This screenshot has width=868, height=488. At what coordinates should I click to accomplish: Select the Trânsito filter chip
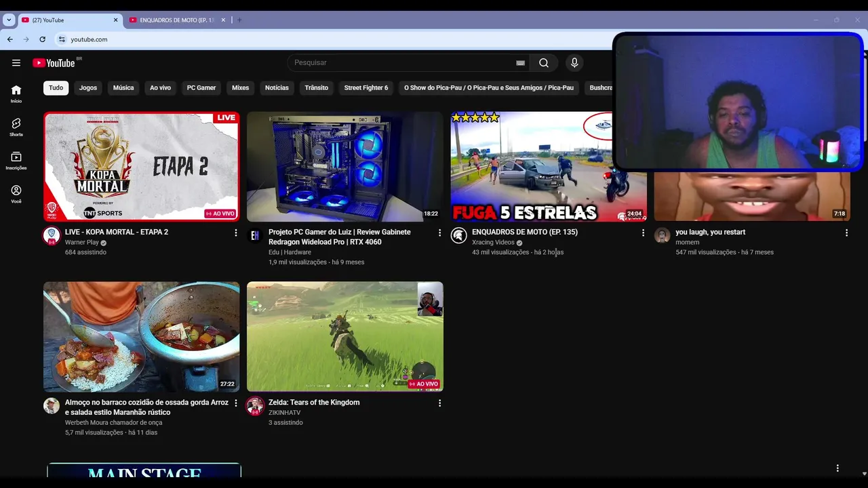pos(316,87)
